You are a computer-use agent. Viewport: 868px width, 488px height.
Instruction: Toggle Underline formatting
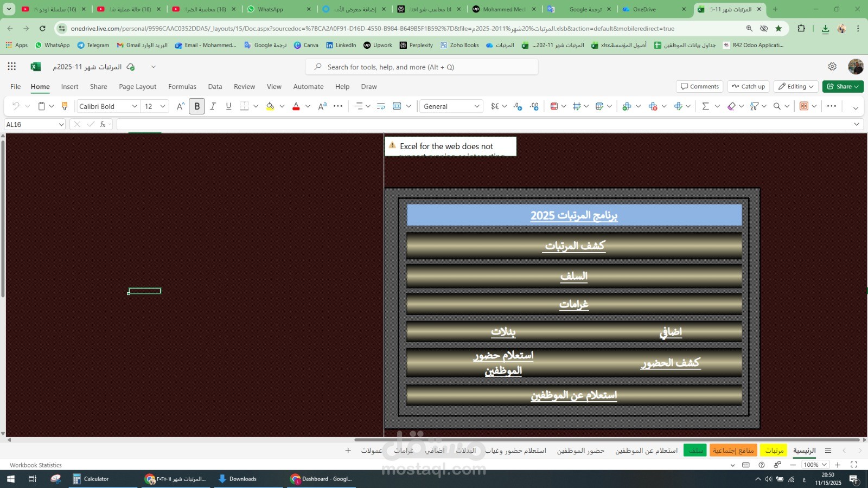(x=228, y=106)
